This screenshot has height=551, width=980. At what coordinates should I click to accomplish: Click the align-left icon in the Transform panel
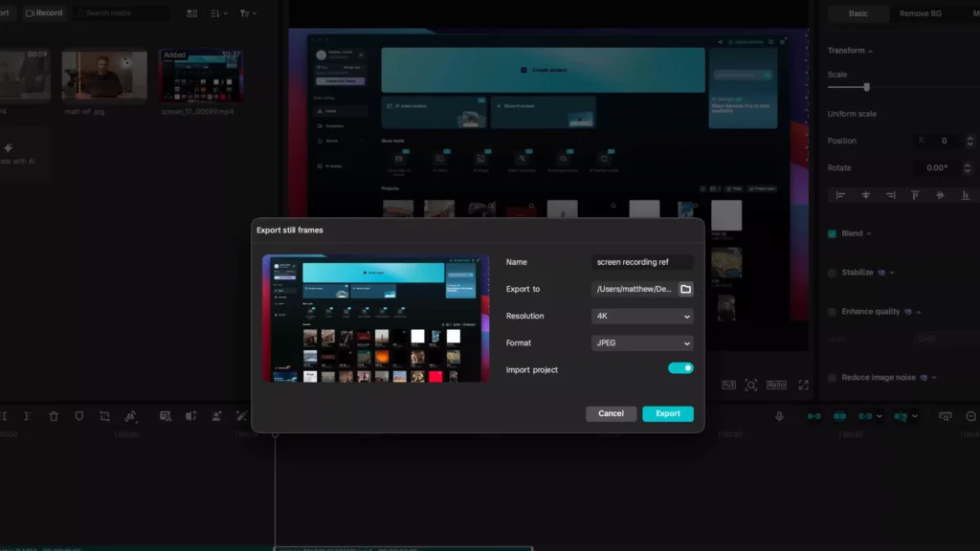click(x=839, y=195)
